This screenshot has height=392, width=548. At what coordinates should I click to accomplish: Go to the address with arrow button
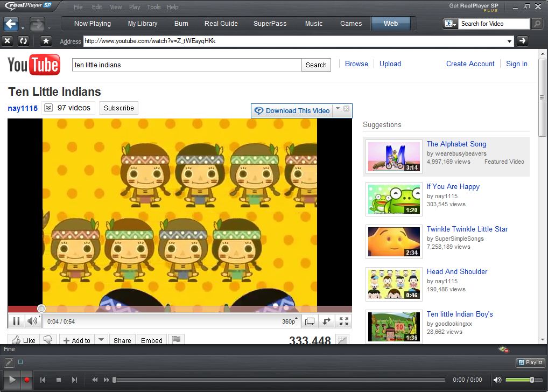click(x=522, y=41)
